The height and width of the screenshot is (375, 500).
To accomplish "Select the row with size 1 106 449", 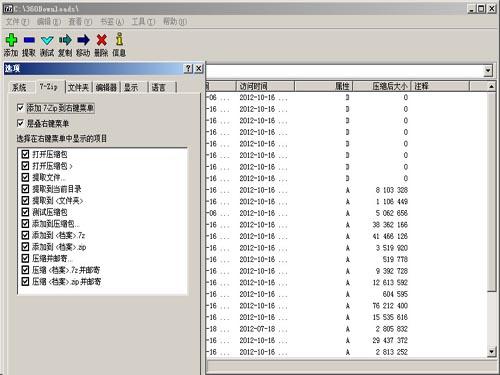I will (347, 202).
